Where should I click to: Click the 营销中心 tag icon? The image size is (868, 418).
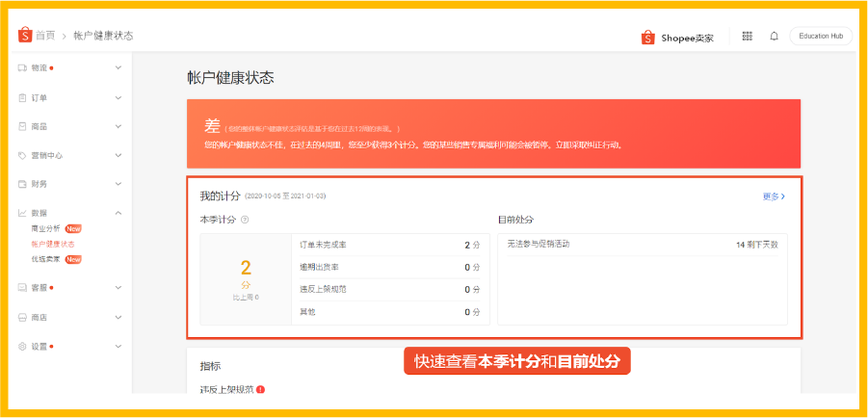[x=23, y=156]
